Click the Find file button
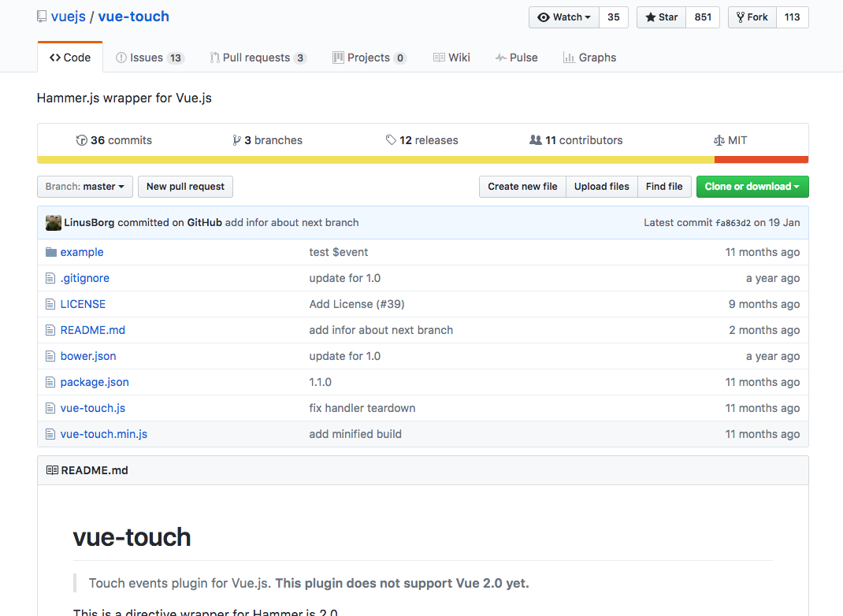This screenshot has width=843, height=616. click(664, 187)
